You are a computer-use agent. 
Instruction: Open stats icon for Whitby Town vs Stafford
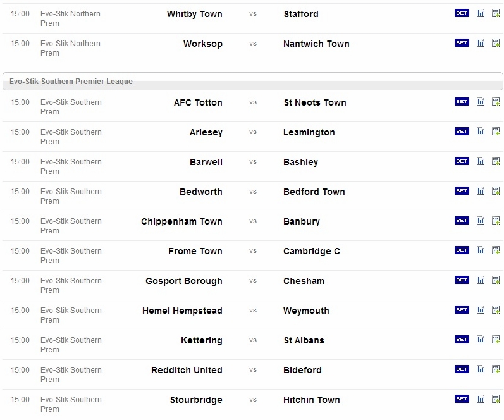tap(481, 13)
